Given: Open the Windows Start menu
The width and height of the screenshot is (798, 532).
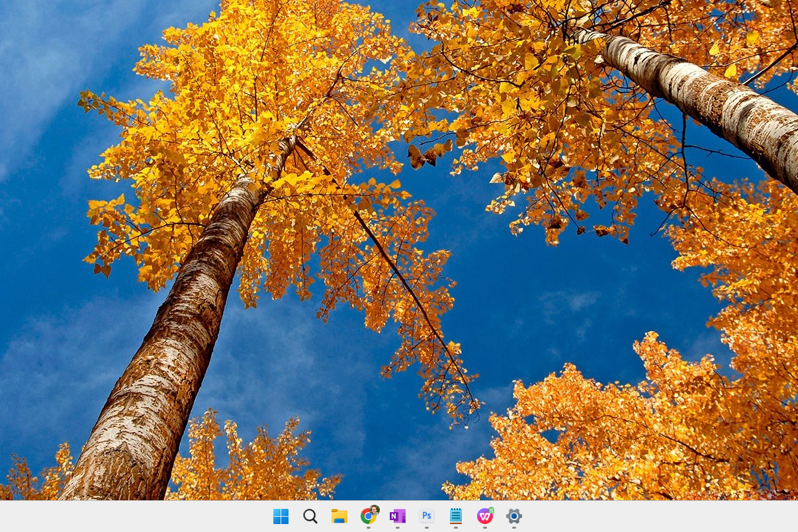Looking at the screenshot, I should click(x=281, y=516).
